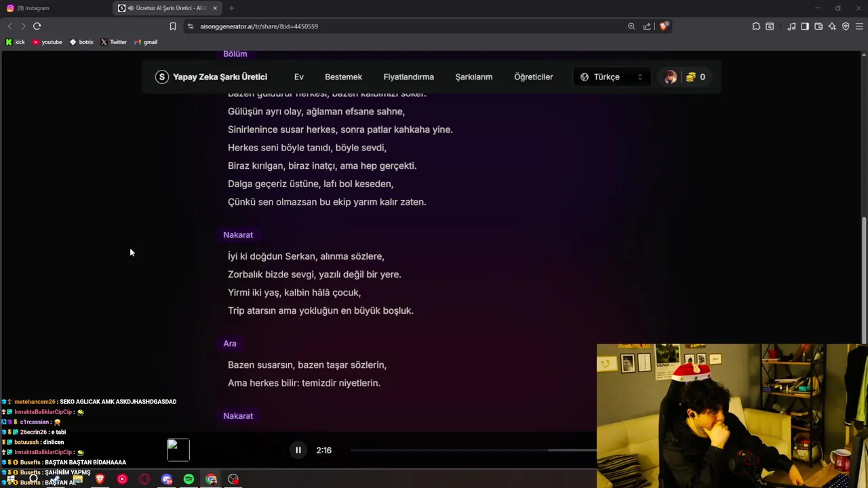
Task: Bookmark this page via bookmark icon
Action: (173, 26)
